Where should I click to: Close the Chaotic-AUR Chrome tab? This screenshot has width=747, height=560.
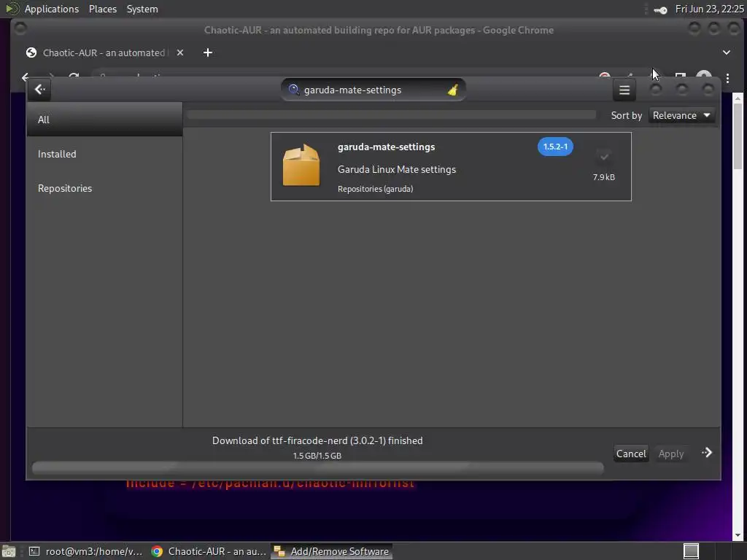tap(180, 52)
